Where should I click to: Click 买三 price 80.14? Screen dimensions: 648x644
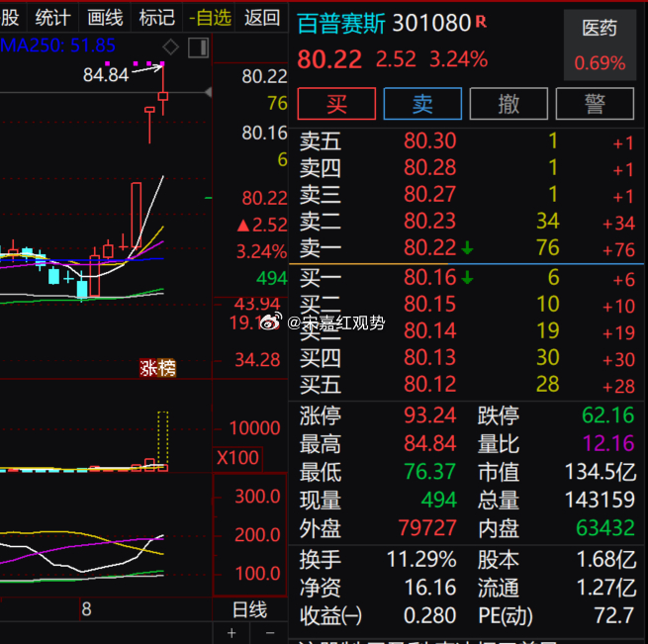(429, 330)
